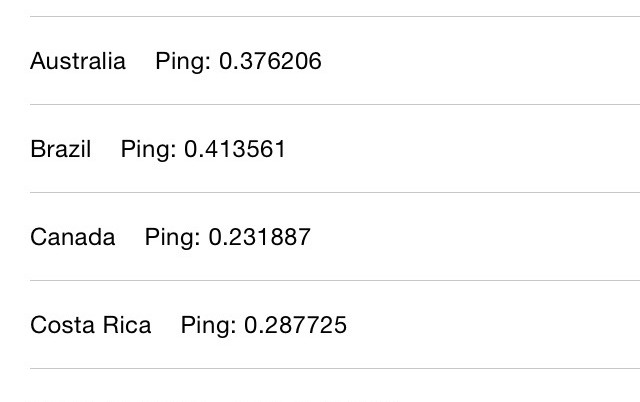Click the ping value 0.376206
Image resolution: width=640 pixels, height=402 pixels.
(270, 61)
